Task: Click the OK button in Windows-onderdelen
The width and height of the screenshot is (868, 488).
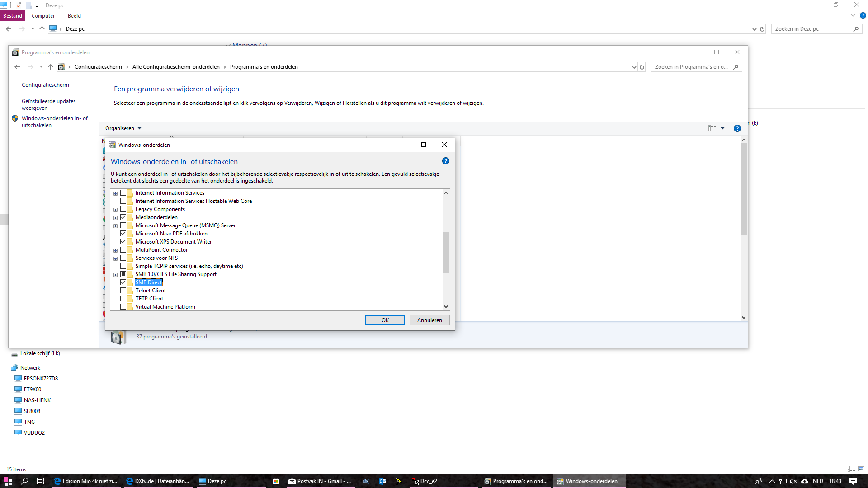Action: tap(385, 320)
